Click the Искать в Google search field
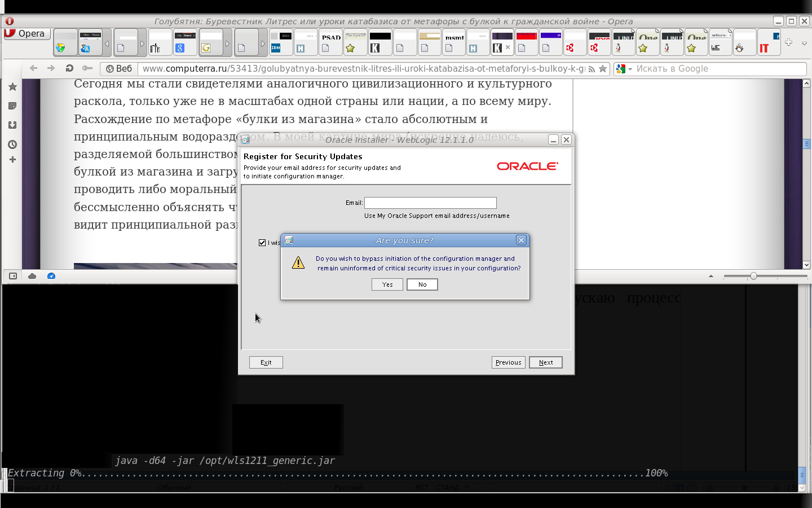The image size is (812, 508). coord(720,69)
